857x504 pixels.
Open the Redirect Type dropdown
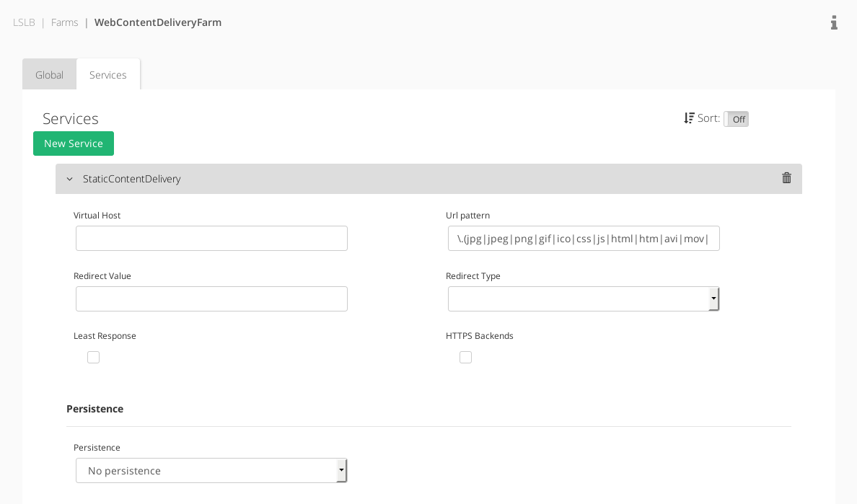pos(584,299)
